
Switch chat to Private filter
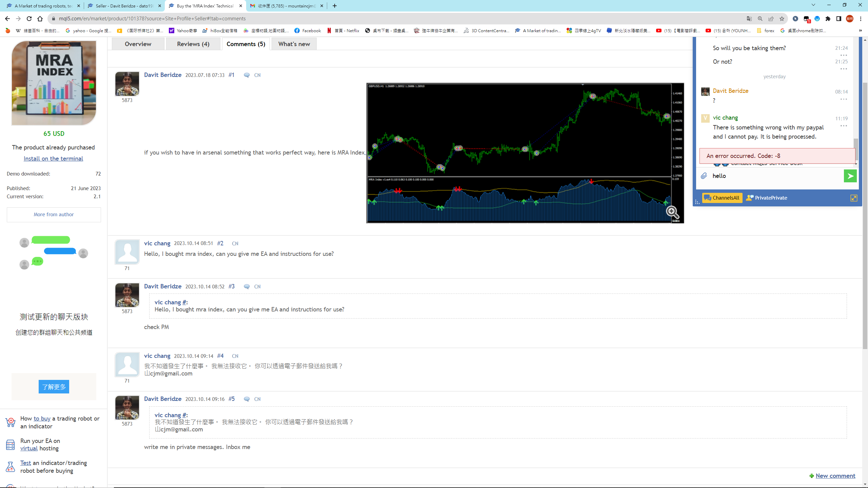pyautogui.click(x=767, y=198)
